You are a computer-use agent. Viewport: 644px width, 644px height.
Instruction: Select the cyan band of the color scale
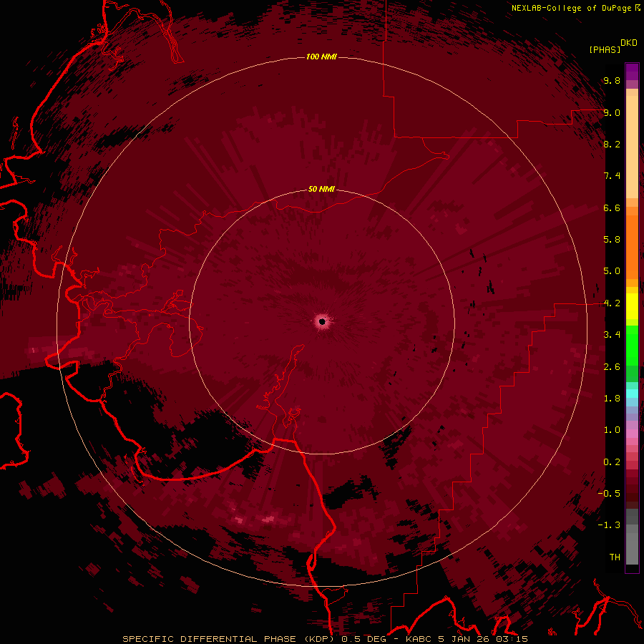632,394
